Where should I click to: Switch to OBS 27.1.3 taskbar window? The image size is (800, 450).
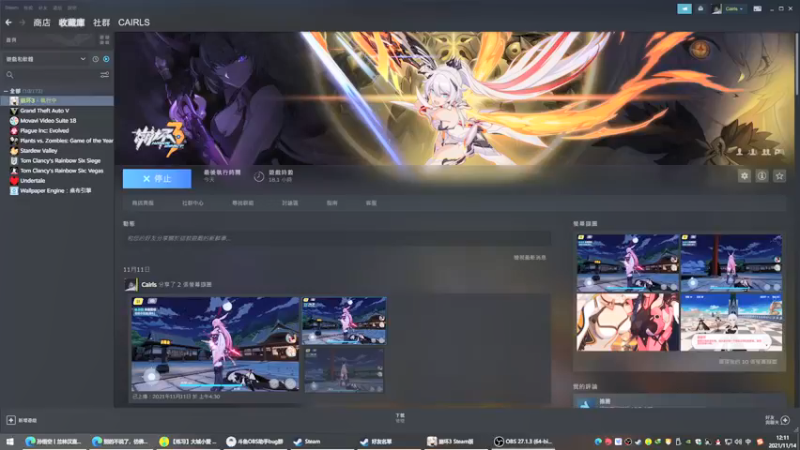pos(523,441)
